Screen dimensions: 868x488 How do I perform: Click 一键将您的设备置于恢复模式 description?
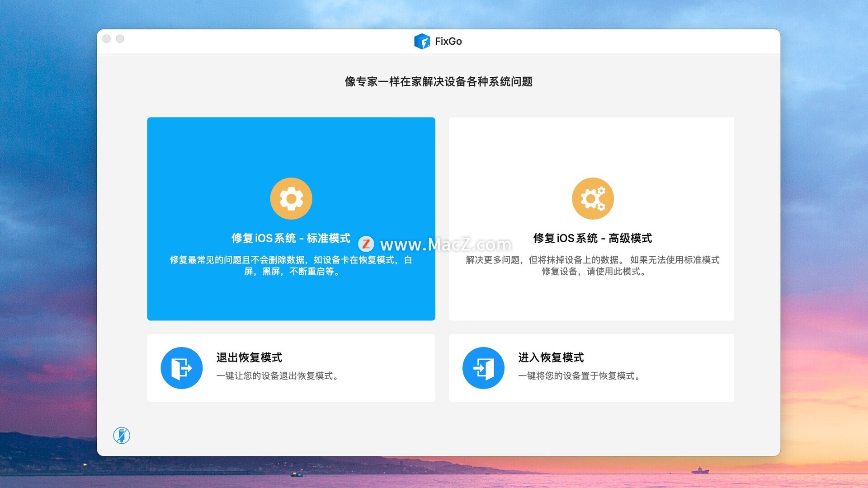[x=580, y=376]
